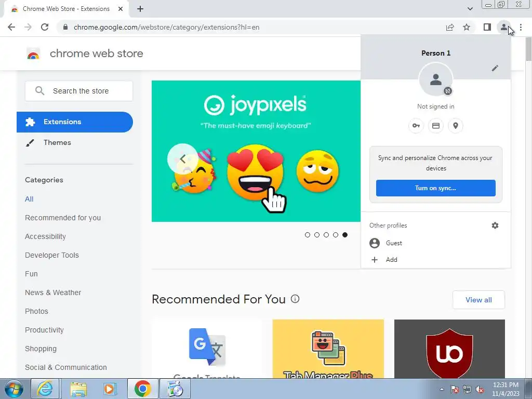
Task: Open the Shopping category
Action: 41,349
